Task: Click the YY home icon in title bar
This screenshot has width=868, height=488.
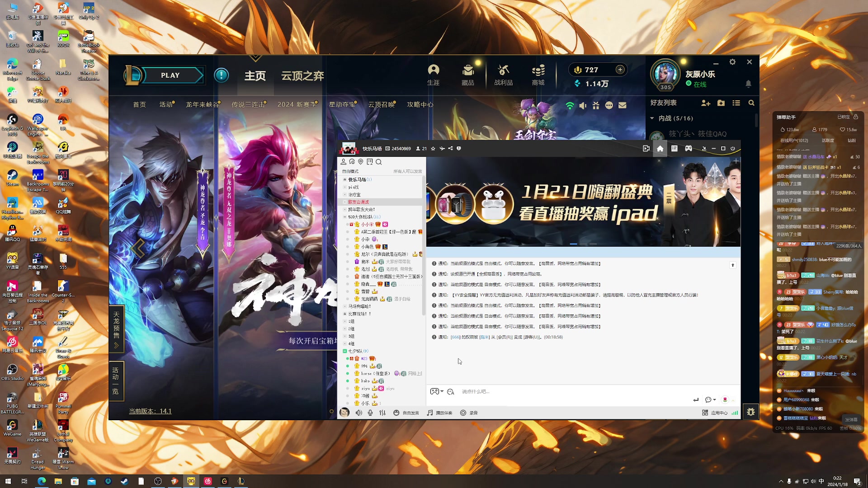Action: tap(660, 149)
